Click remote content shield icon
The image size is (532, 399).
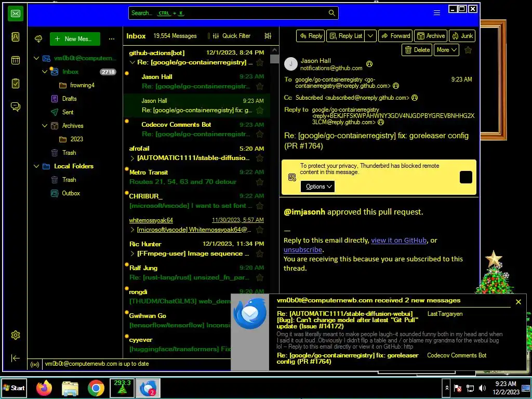pos(292,177)
